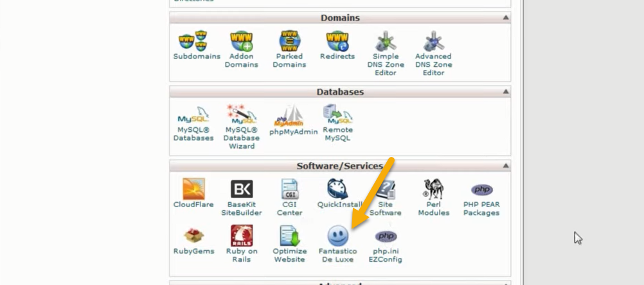Viewport: 644px width, 285px height.
Task: Open the Redirects icon
Action: (337, 41)
